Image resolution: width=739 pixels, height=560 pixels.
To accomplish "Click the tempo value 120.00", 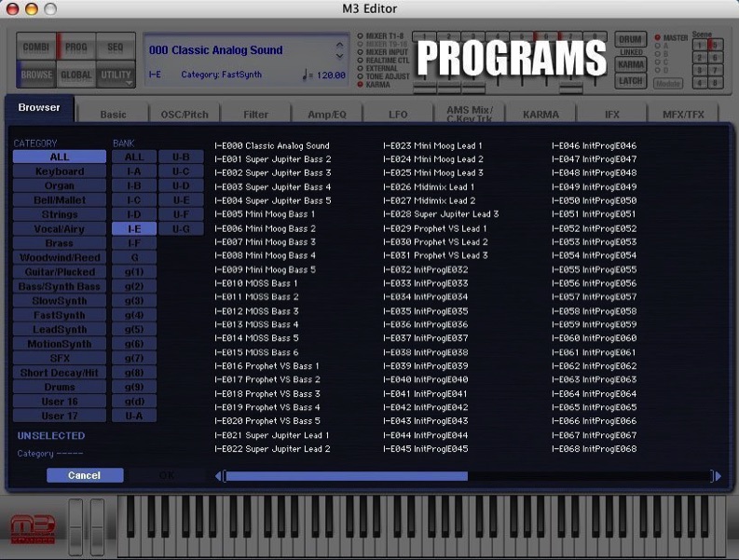I will click(x=331, y=75).
